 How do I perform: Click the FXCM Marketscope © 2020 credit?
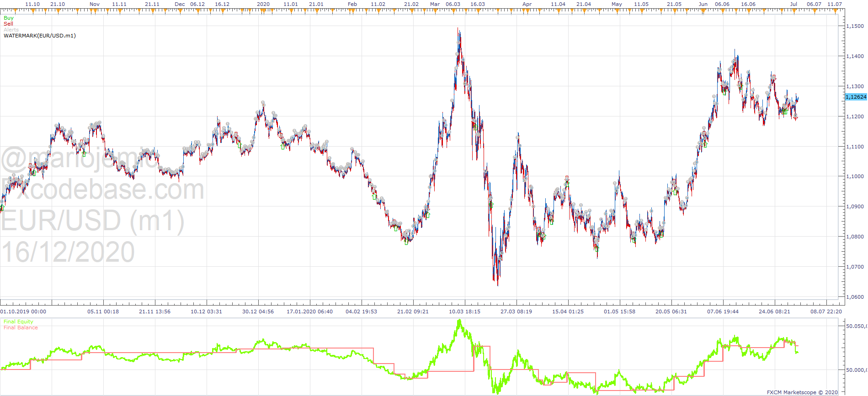(x=803, y=392)
